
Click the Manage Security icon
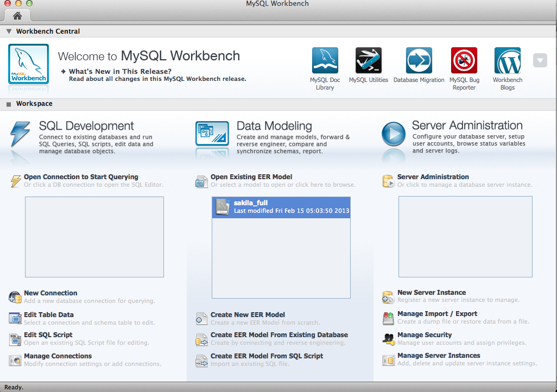tap(388, 339)
